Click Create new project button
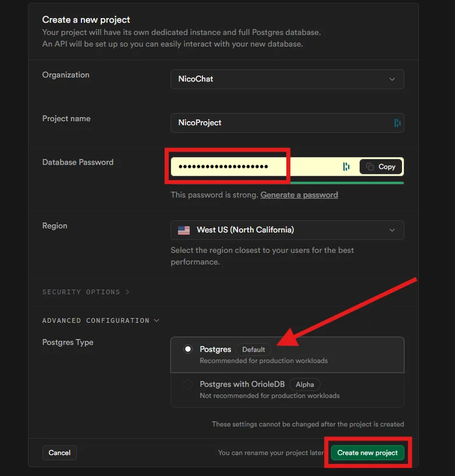455x476 pixels. click(x=367, y=453)
